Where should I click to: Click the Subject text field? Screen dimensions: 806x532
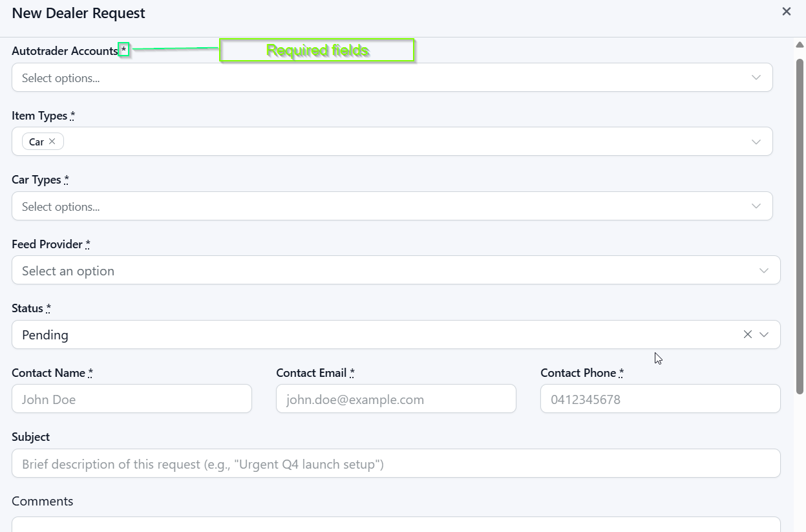point(396,463)
